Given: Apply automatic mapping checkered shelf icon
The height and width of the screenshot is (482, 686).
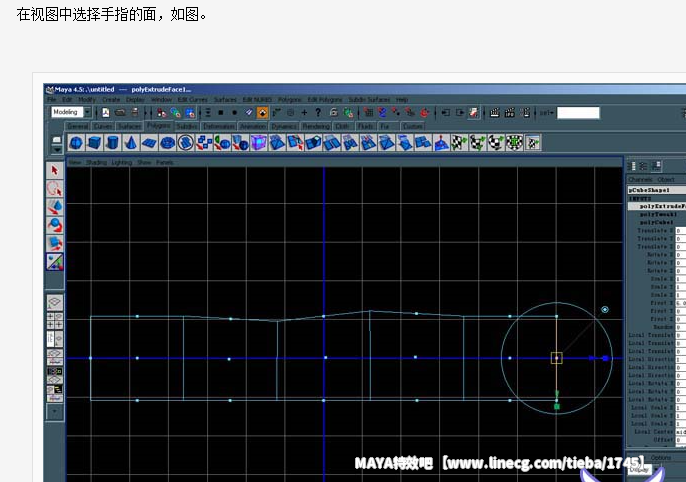Looking at the screenshot, I should [514, 143].
